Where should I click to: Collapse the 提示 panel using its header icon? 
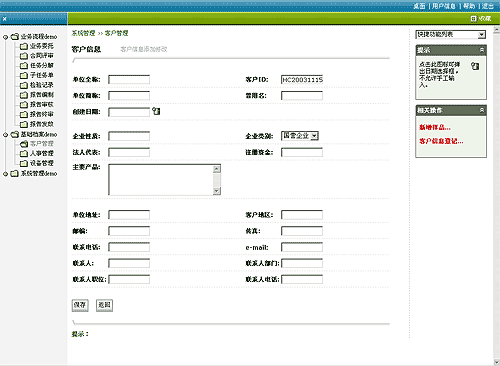(x=482, y=50)
